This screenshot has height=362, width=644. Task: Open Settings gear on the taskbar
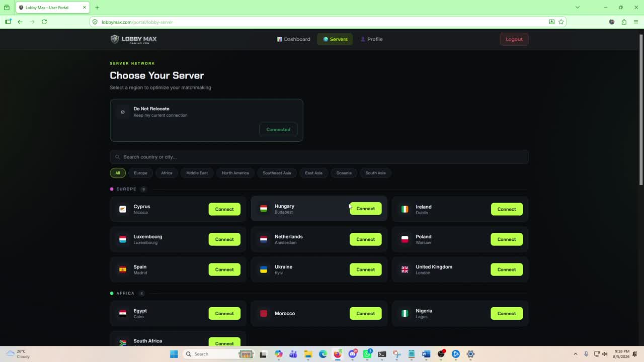pos(470,354)
